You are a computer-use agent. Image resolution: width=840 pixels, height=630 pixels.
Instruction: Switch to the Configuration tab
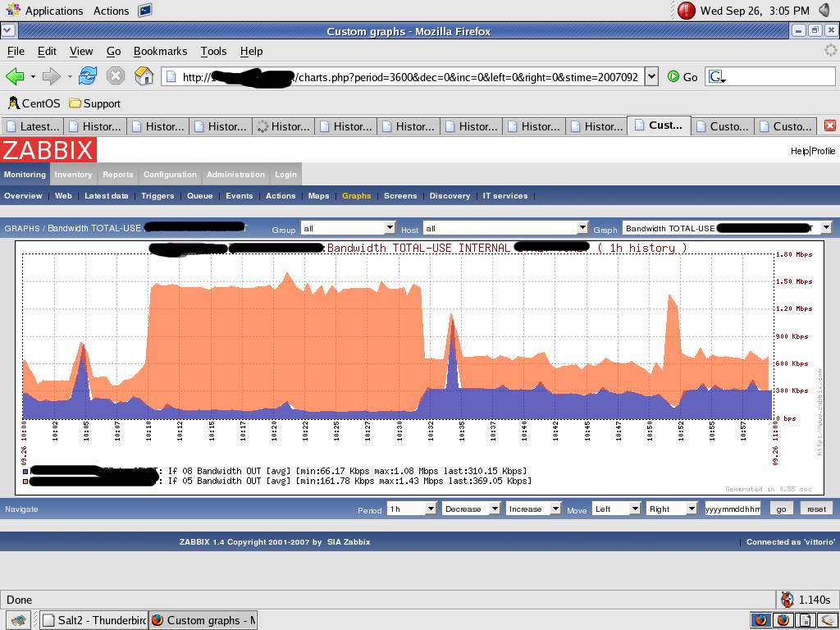pos(170,175)
